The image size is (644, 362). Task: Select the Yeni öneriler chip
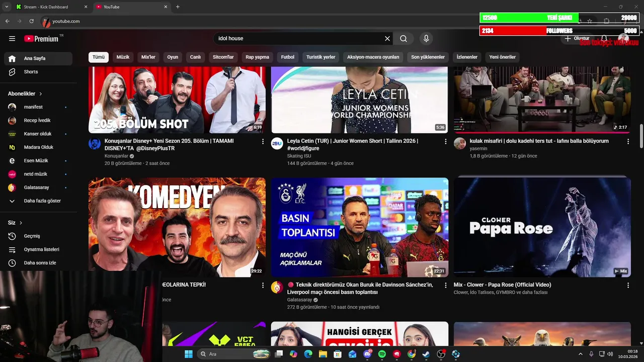click(x=503, y=57)
